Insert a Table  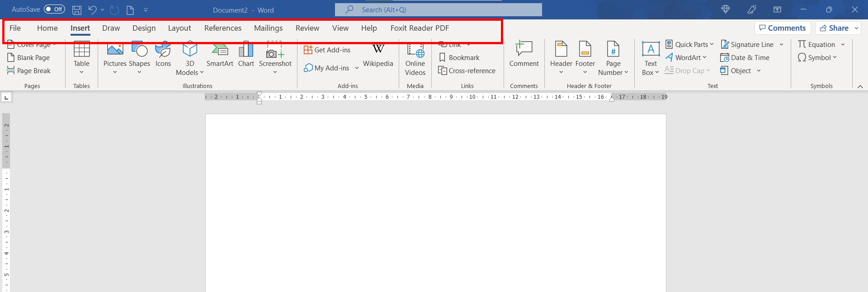pyautogui.click(x=81, y=59)
